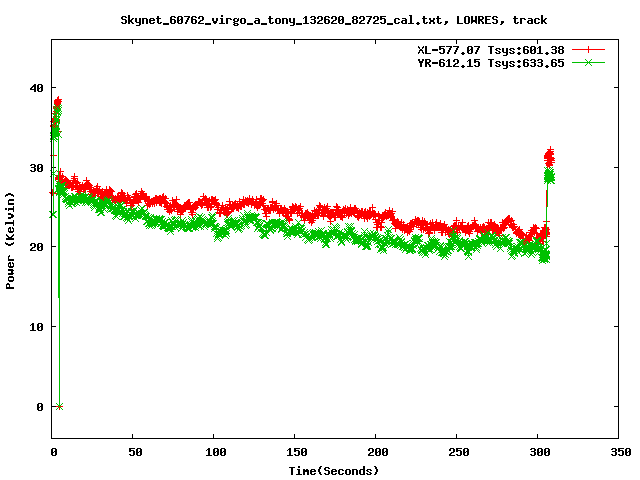This screenshot has width=640, height=480.
Task: Click the Time(Seconds) x-axis label
Action: 333,471
